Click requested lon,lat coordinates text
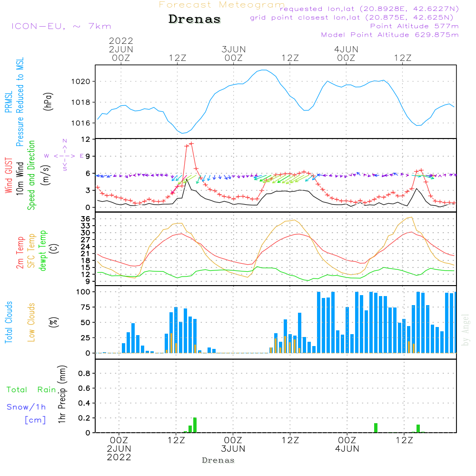Image resolution: width=476 pixels, height=476 pixels. point(369,9)
